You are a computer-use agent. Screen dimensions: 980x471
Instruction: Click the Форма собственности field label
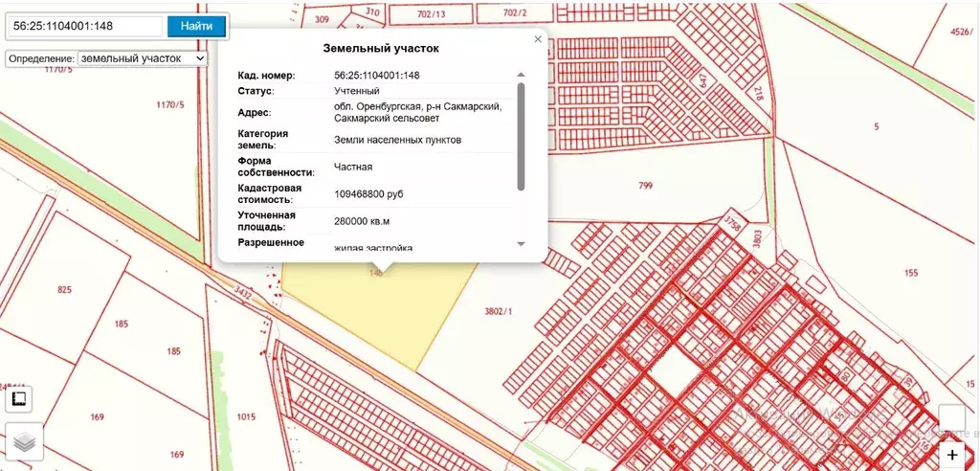[277, 167]
